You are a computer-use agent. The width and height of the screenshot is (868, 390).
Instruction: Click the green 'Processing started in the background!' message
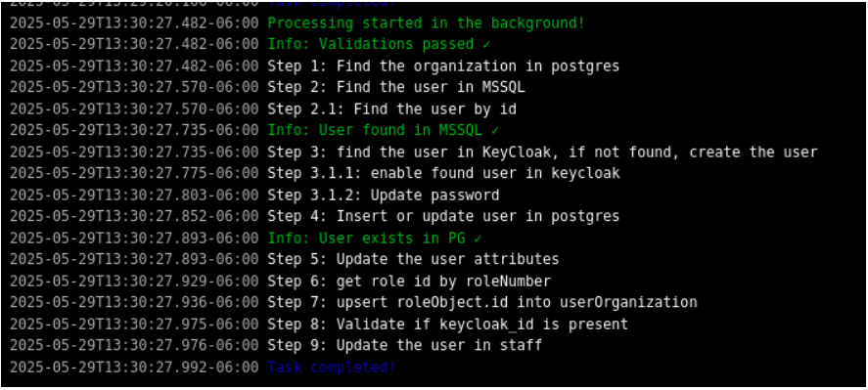pyautogui.click(x=427, y=23)
